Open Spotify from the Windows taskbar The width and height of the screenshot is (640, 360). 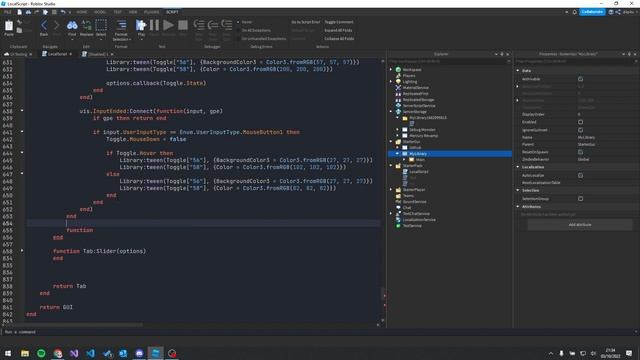coord(41,353)
